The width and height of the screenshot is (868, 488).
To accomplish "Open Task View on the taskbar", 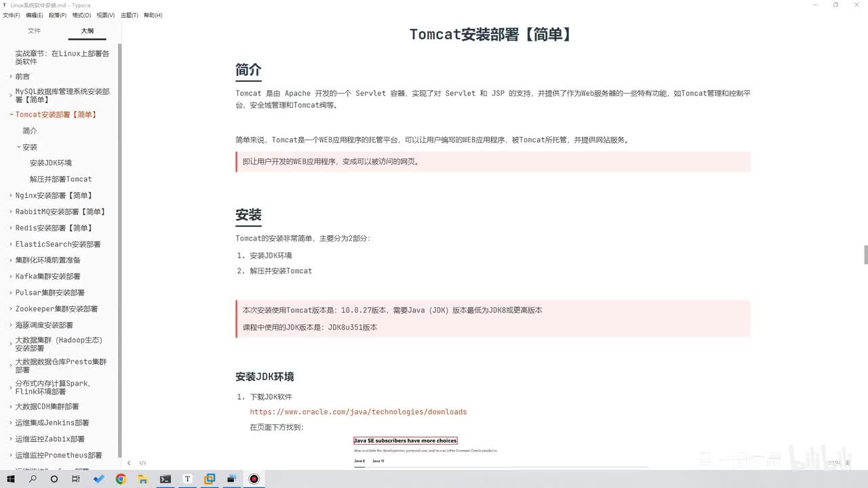I will point(76,479).
